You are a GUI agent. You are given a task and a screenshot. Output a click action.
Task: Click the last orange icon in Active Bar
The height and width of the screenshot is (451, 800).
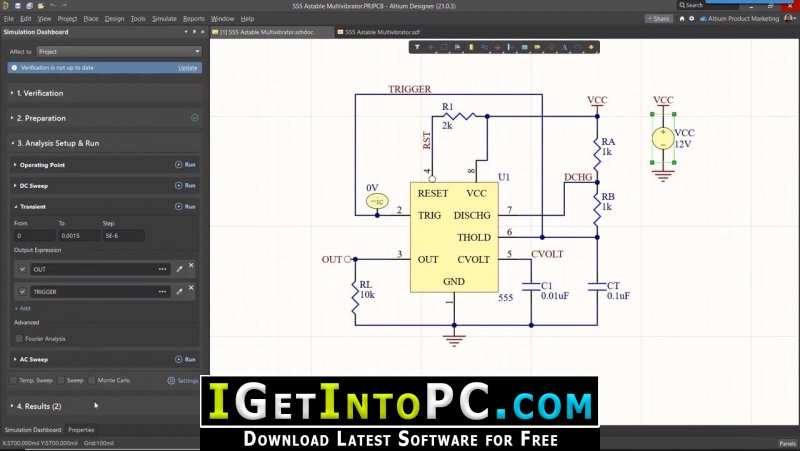tap(591, 47)
